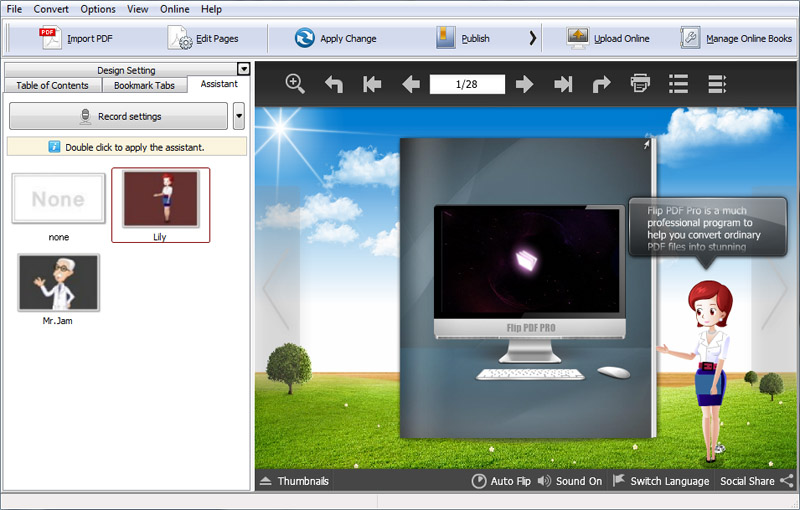800x510 pixels.
Task: Go to the previous page arrow
Action: (x=410, y=85)
